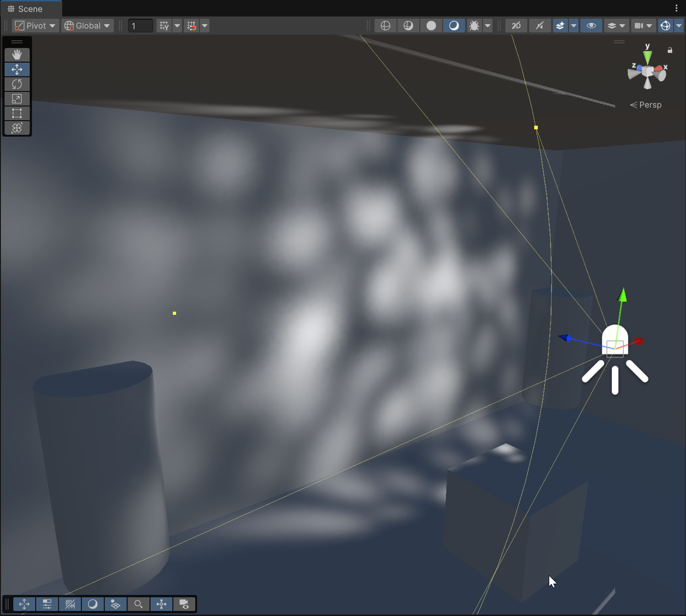Viewport: 686px width, 616px height.
Task: Click the grid snap value field showing 1
Action: pos(140,26)
